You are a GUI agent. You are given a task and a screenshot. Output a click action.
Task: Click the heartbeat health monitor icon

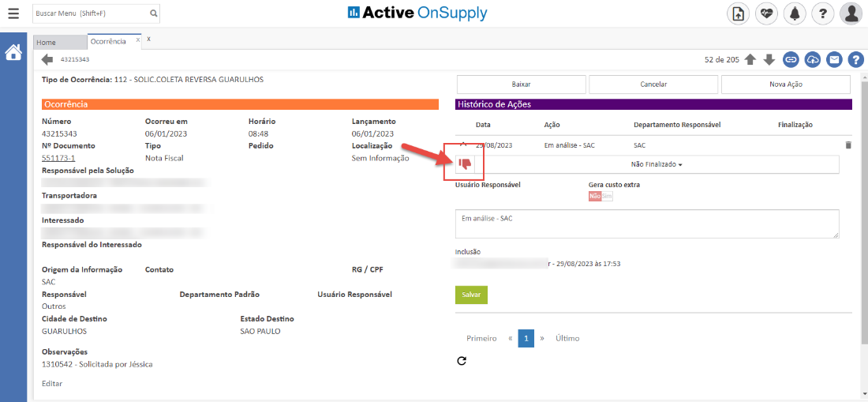[x=766, y=13]
